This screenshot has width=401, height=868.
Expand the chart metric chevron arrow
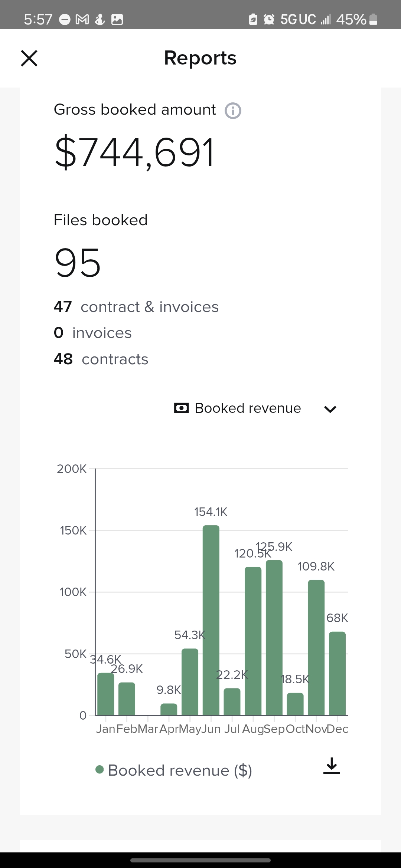pos(330,409)
